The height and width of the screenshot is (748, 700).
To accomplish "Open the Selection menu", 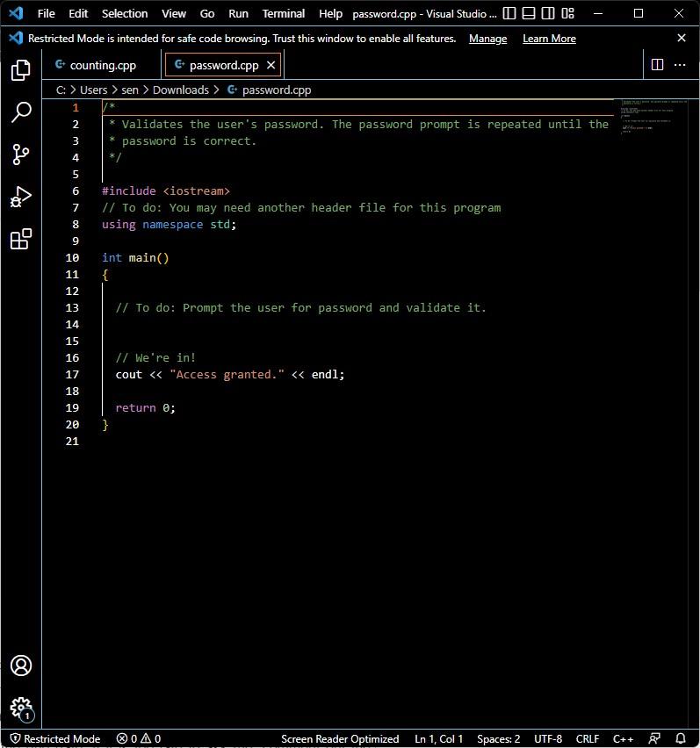I will [125, 13].
